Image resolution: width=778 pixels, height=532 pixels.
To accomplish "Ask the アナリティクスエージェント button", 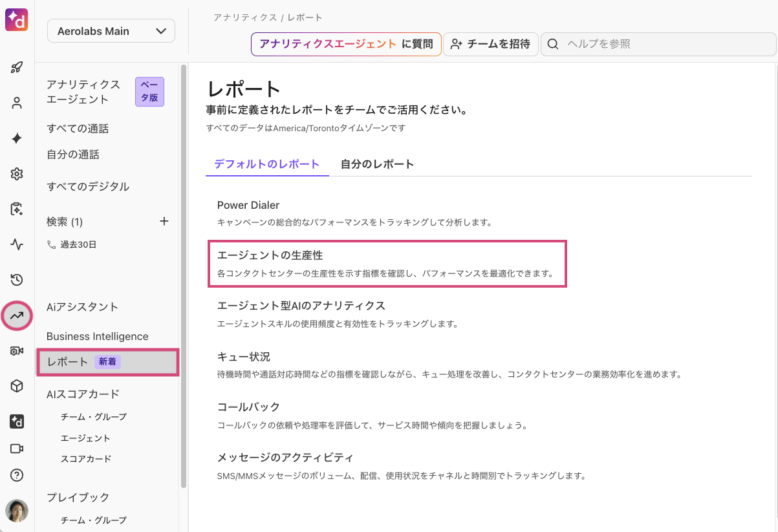I will 346,44.
